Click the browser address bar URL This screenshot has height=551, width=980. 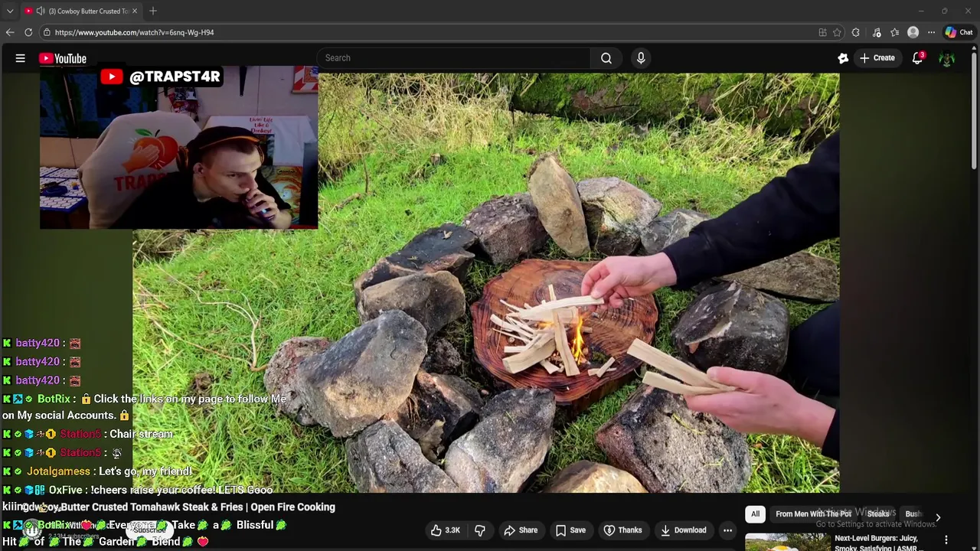click(134, 32)
